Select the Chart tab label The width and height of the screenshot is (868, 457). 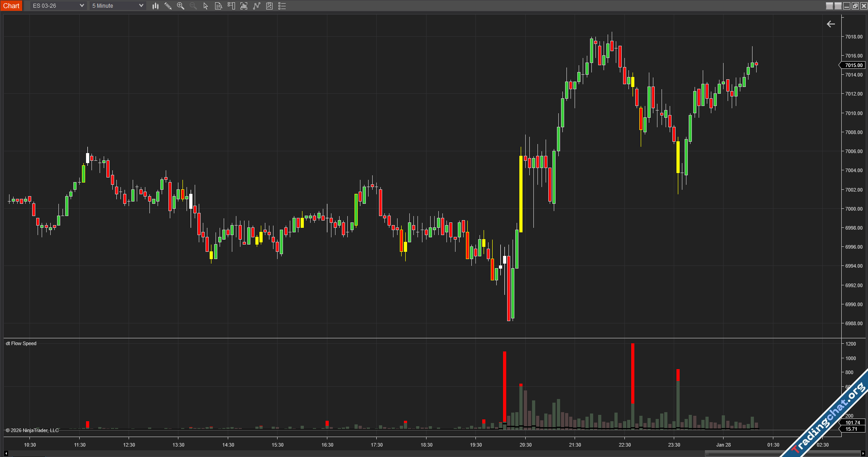click(11, 6)
